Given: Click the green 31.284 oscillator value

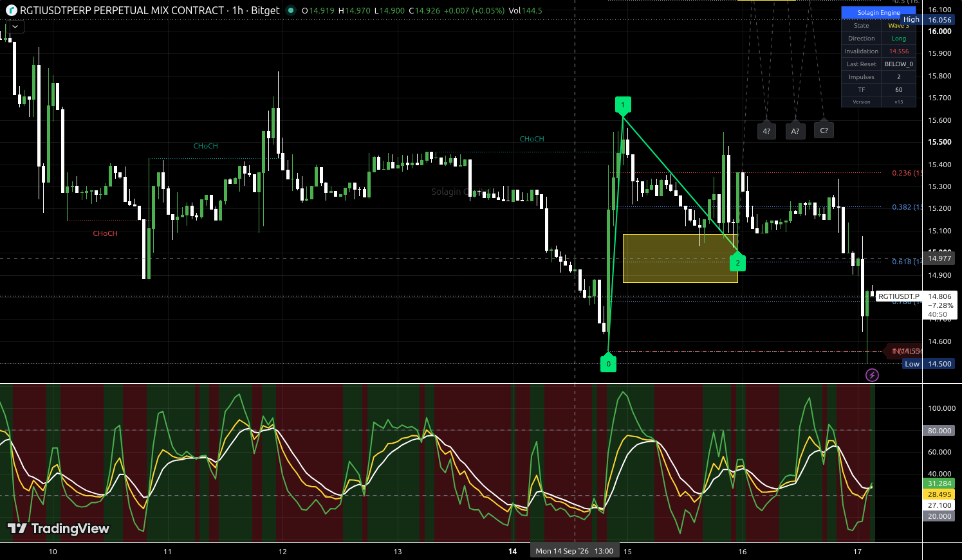Looking at the screenshot, I should 939,483.
